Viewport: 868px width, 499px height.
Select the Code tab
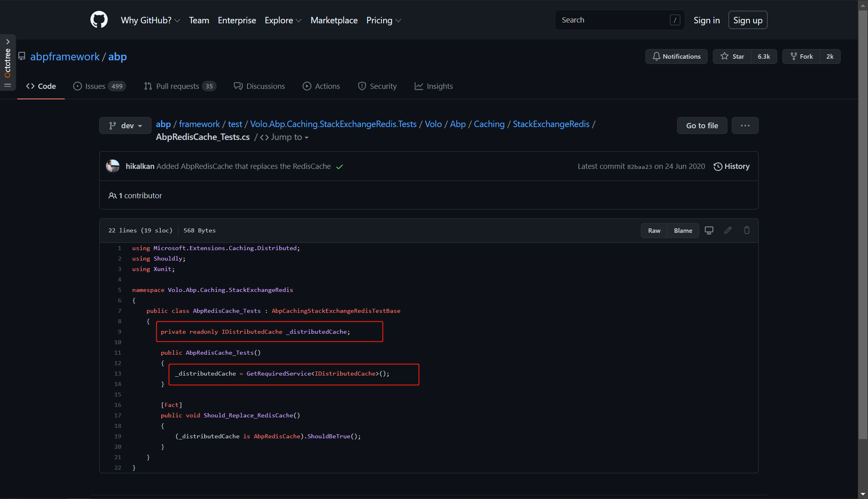41,86
